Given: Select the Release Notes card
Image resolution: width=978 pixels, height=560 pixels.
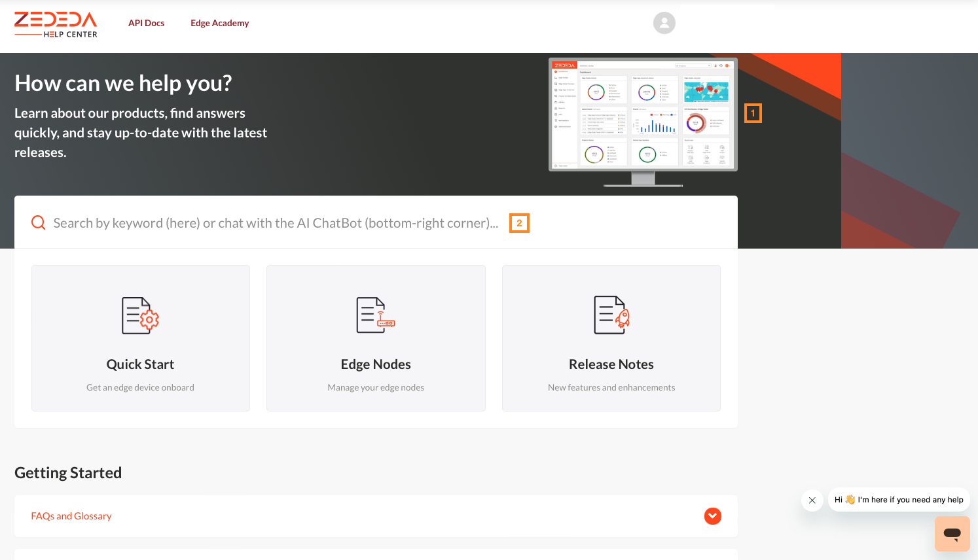Looking at the screenshot, I should click(x=611, y=338).
